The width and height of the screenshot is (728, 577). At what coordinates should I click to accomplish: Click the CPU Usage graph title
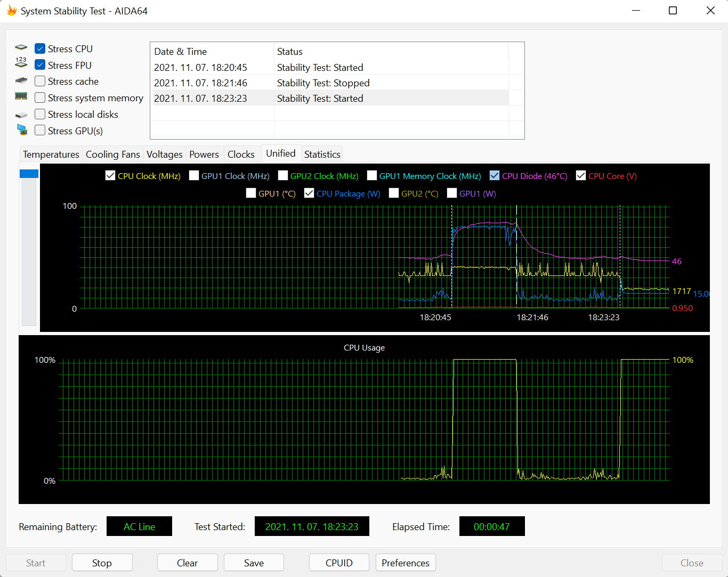(x=364, y=347)
